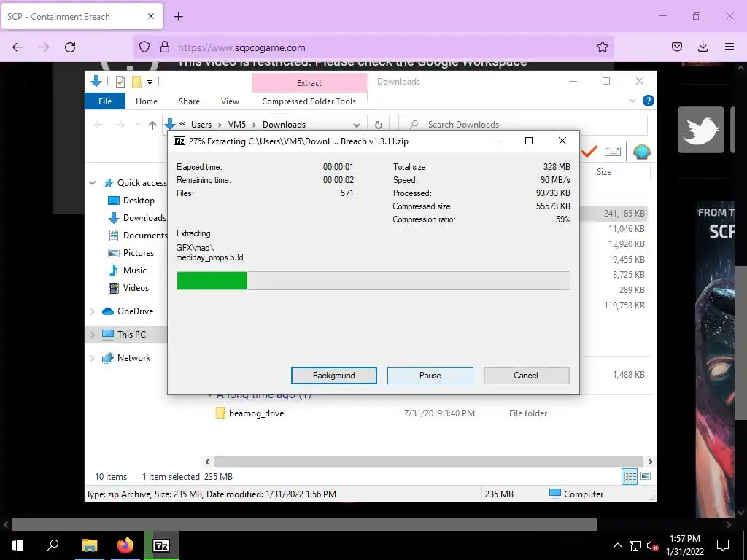Show hidden system tray icons

(617, 545)
